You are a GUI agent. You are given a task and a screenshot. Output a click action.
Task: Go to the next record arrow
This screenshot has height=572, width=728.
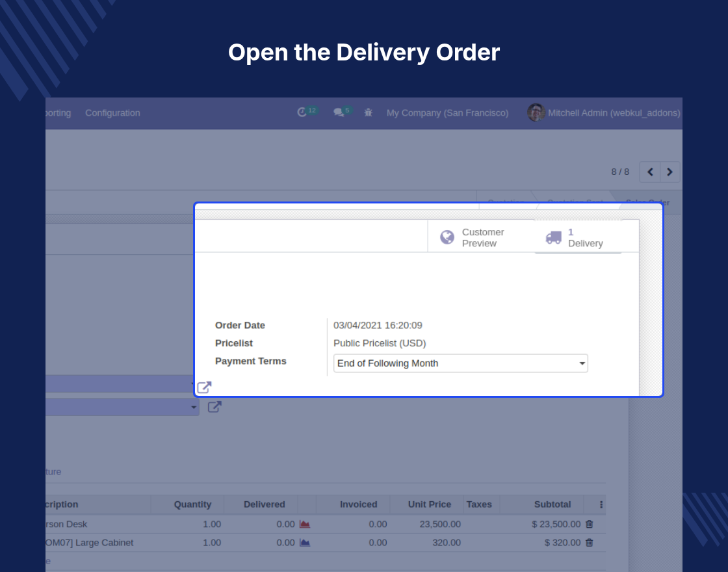pos(670,172)
